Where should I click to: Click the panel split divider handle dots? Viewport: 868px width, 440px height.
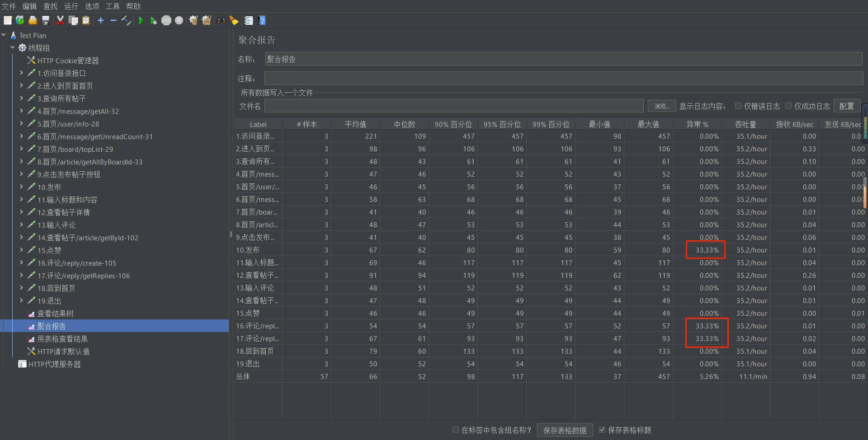231,235
